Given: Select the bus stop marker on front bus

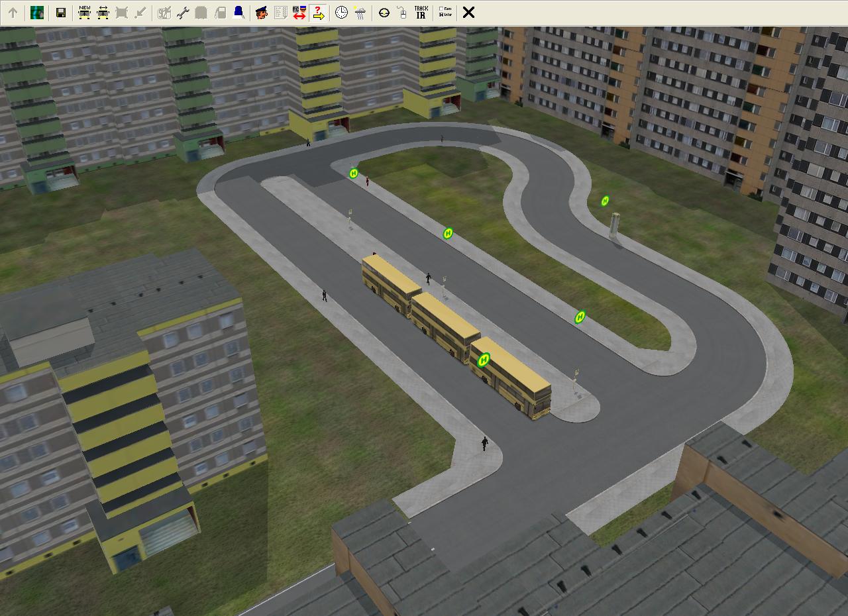Looking at the screenshot, I should [484, 360].
